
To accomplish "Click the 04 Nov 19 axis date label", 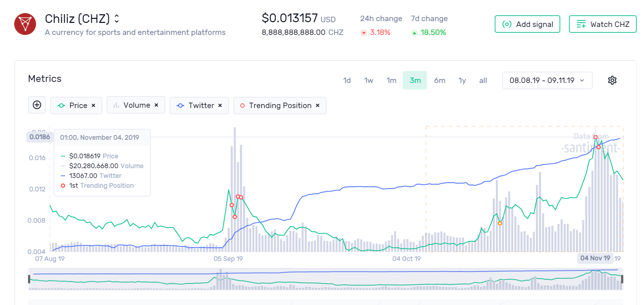I will click(595, 258).
